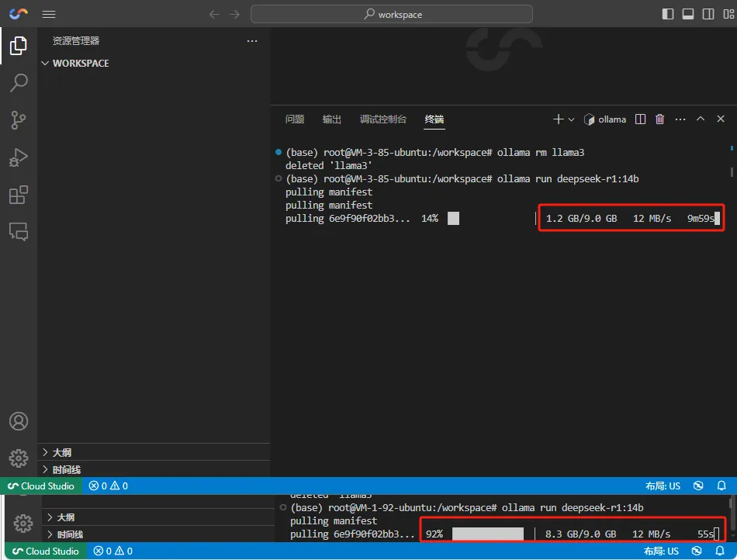Open the Manage gear in bottom window
The height and width of the screenshot is (560, 737).
pos(23,524)
